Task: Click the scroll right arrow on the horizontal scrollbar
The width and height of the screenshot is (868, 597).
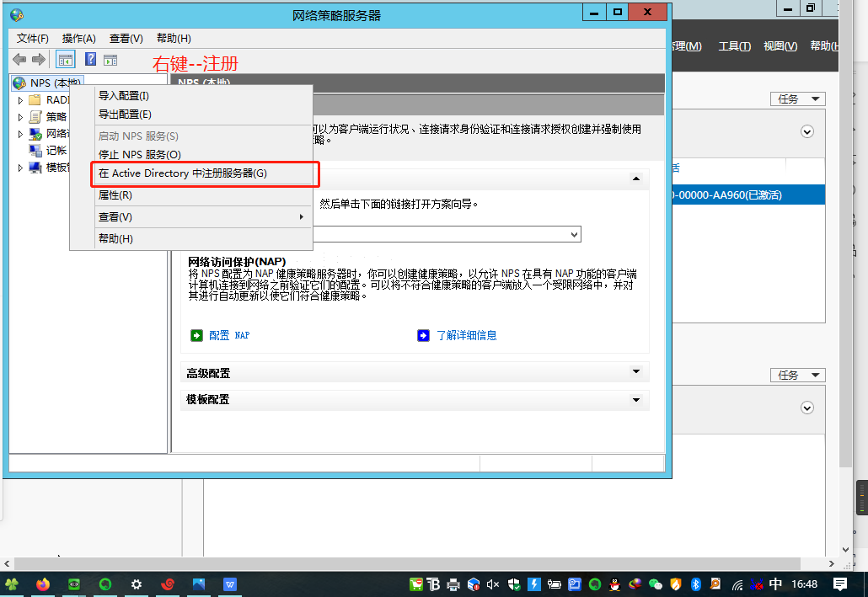Action: pos(831,564)
